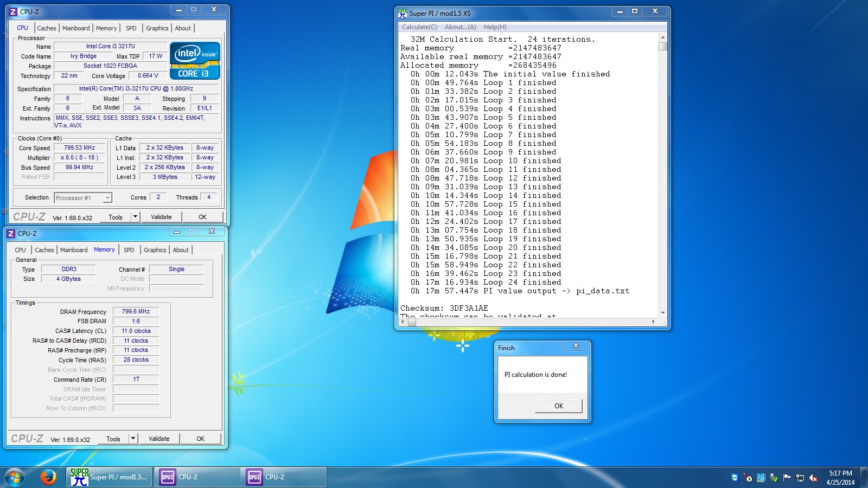Activate the second CPU-Z taskbar button
Viewport: 868px width, 488px height.
[284, 477]
